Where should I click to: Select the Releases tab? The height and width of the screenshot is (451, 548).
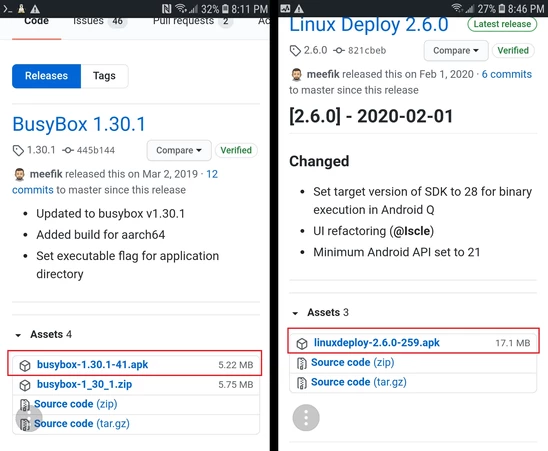[x=46, y=76]
